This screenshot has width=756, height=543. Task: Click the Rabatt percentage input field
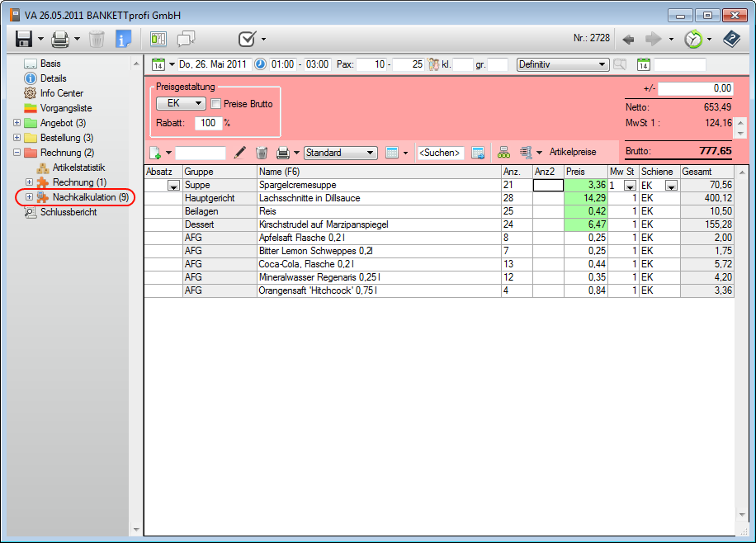coord(207,123)
